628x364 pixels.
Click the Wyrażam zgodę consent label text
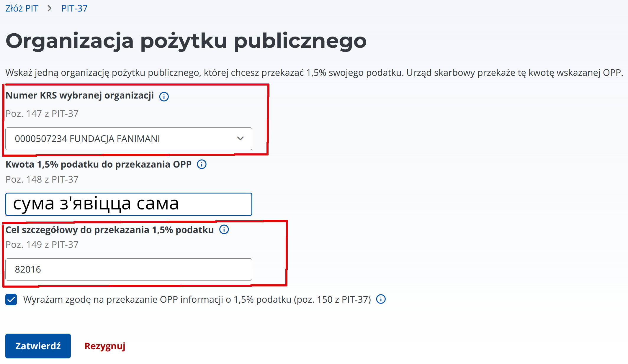tap(197, 299)
